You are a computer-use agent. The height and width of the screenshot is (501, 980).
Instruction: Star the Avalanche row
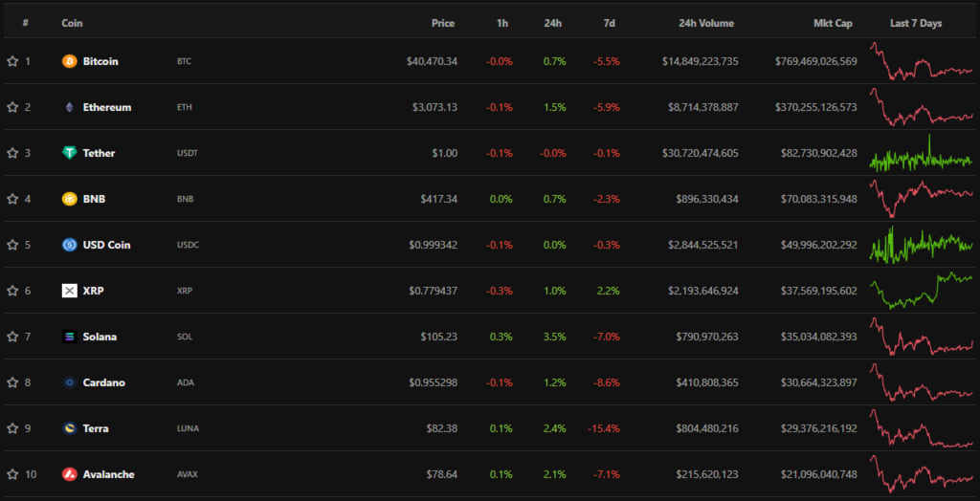[11, 474]
